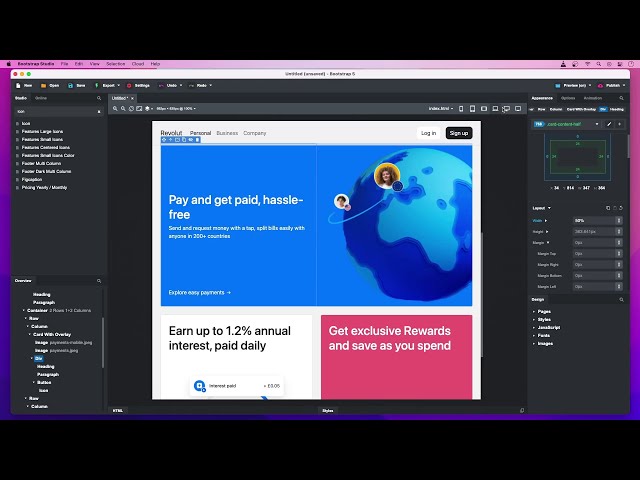Select the laptop device preview icon
This screenshot has width=640, height=480.
(x=495, y=109)
